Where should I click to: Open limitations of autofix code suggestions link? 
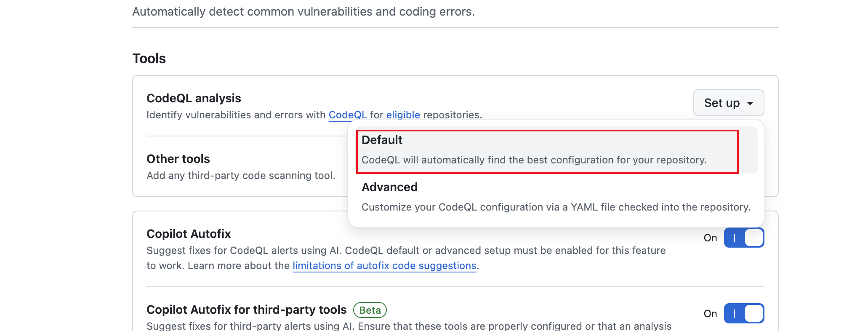[384, 266]
